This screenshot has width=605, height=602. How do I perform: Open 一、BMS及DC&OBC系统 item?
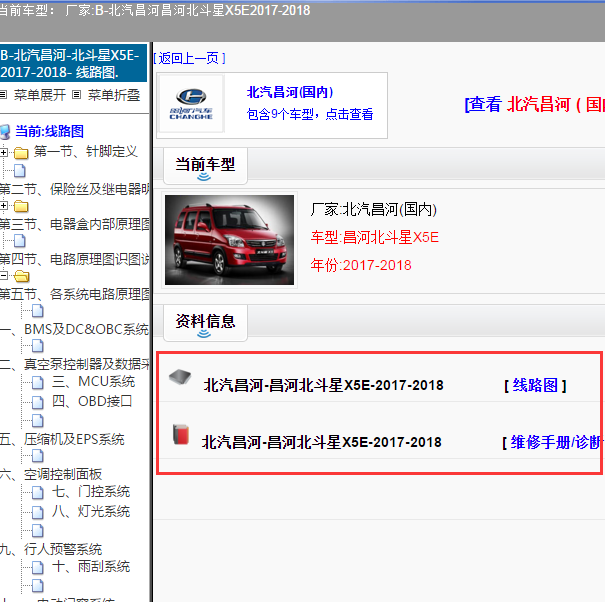pos(74,329)
